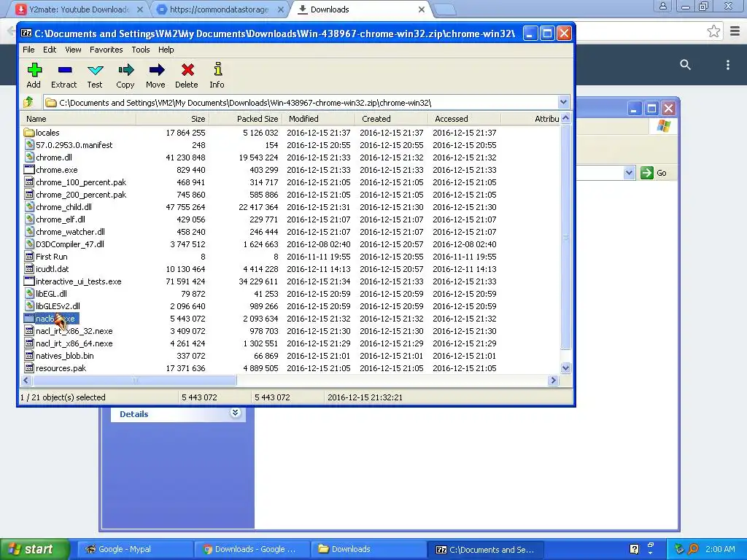Select natives_blob.bin file
The width and height of the screenshot is (747, 560).
click(x=64, y=355)
